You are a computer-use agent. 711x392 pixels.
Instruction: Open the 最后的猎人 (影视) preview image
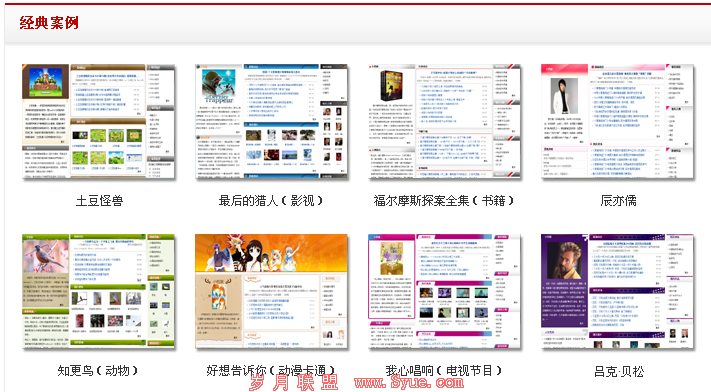[271, 121]
